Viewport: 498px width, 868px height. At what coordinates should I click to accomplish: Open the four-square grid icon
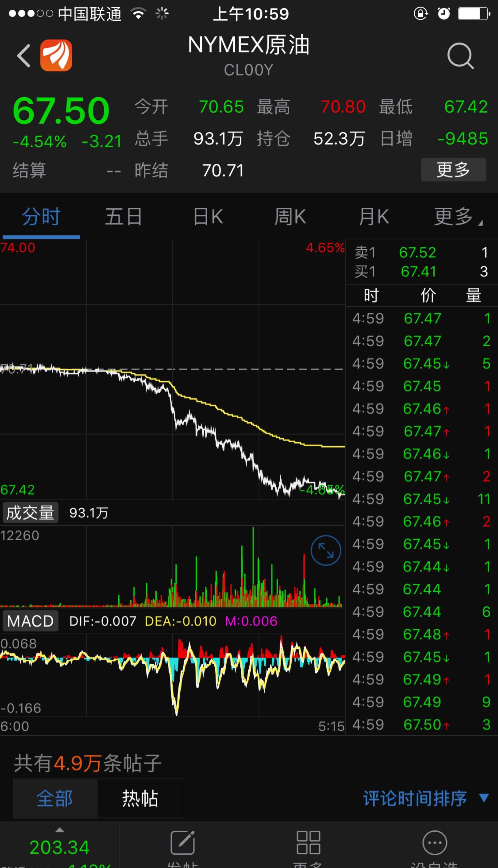[x=308, y=842]
